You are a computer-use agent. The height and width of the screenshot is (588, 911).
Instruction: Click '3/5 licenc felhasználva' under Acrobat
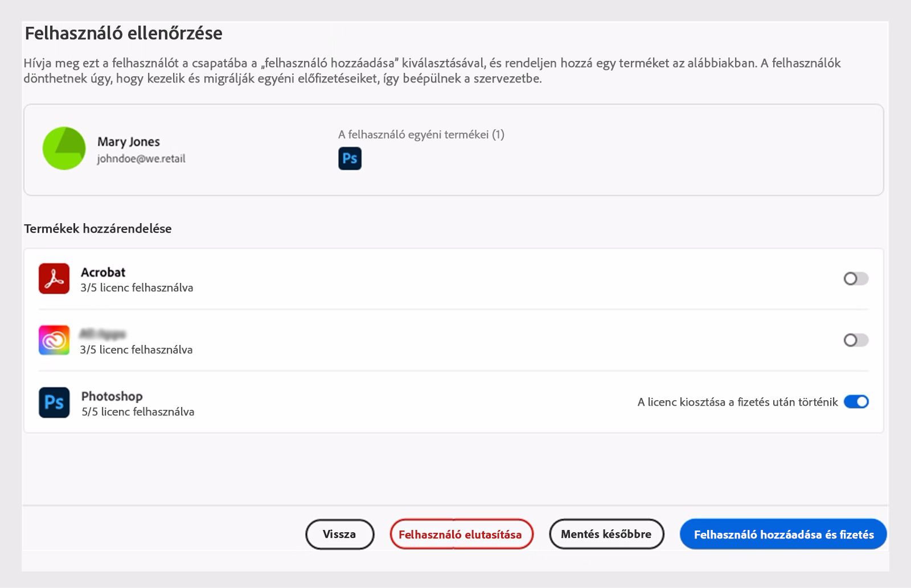click(137, 287)
